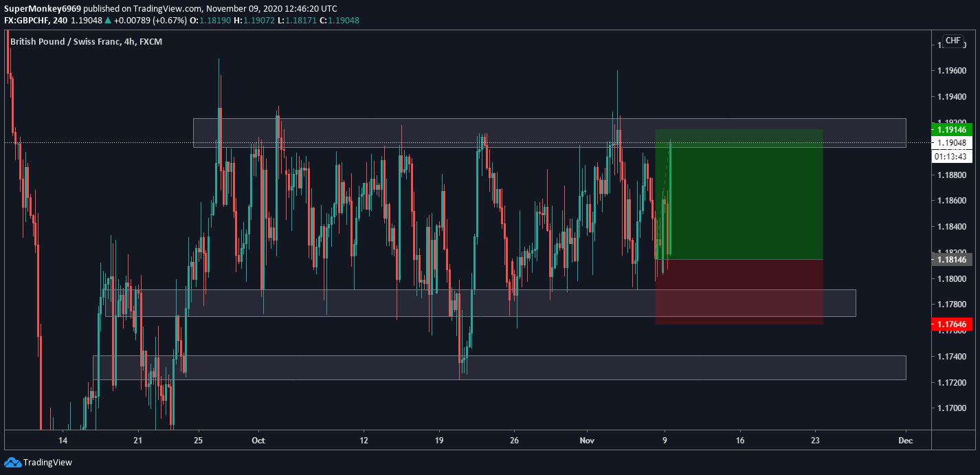
Task: Click the Oct label on time axis
Action: 258,440
